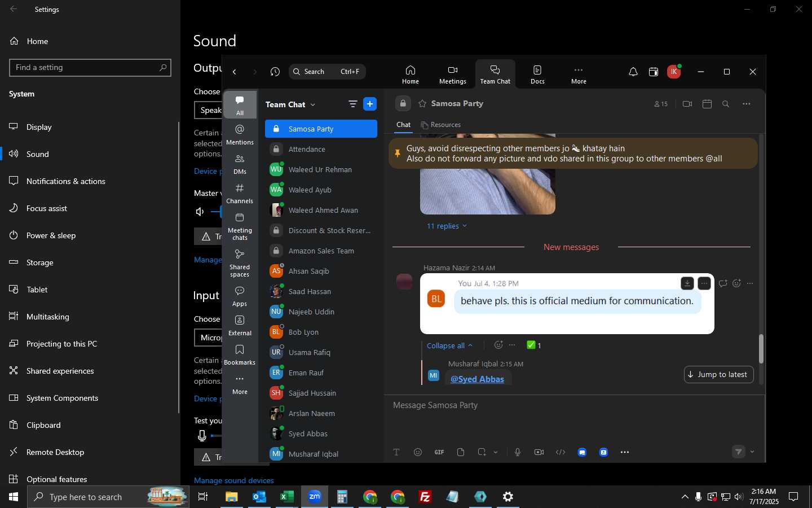
Task: Open the send options chevron
Action: coord(752,452)
